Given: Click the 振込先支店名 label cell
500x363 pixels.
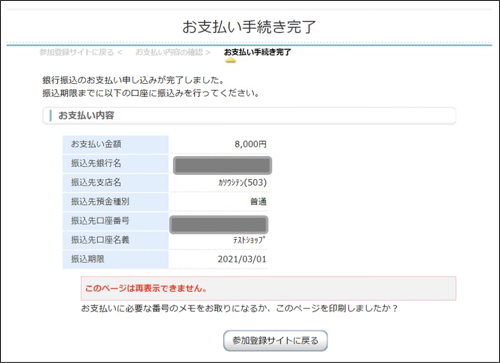Looking at the screenshot, I should [116, 183].
